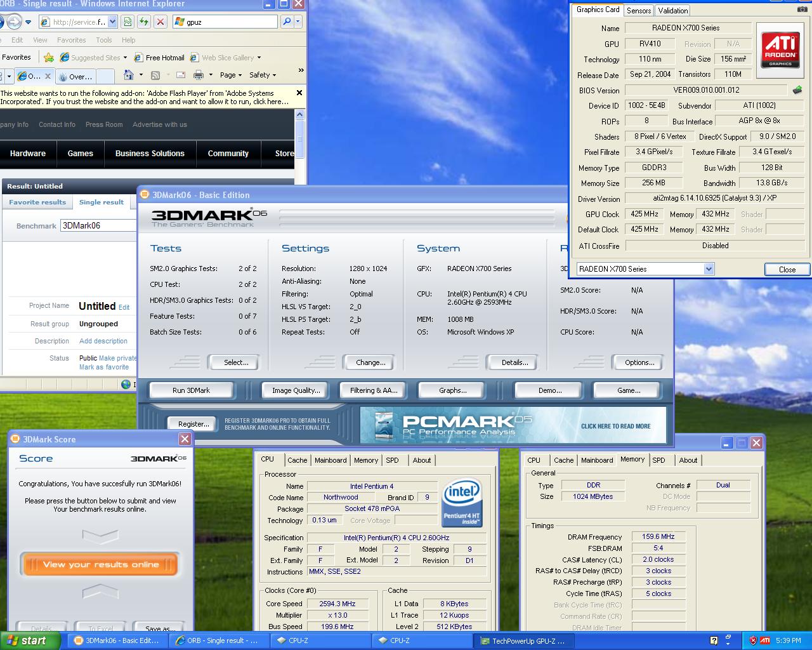
Task: Click the IE RSS feeds icon
Action: coord(155,75)
